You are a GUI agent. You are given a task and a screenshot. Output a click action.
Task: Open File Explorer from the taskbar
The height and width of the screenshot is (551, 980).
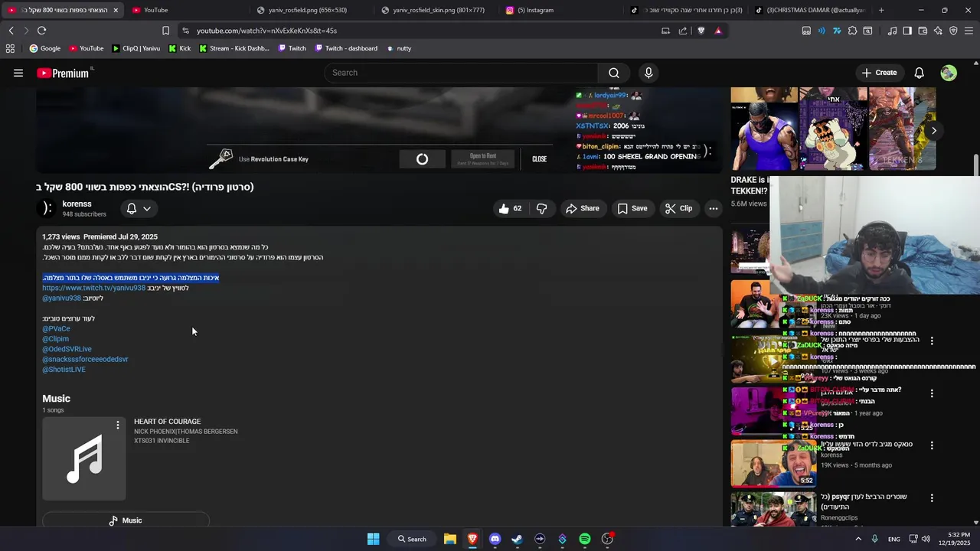450,539
